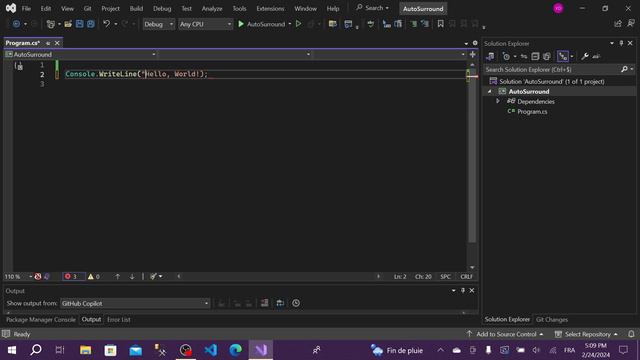Go to next issue down arrow
Image resolution: width=640 pixels, height=360 pixels.
coord(132,276)
